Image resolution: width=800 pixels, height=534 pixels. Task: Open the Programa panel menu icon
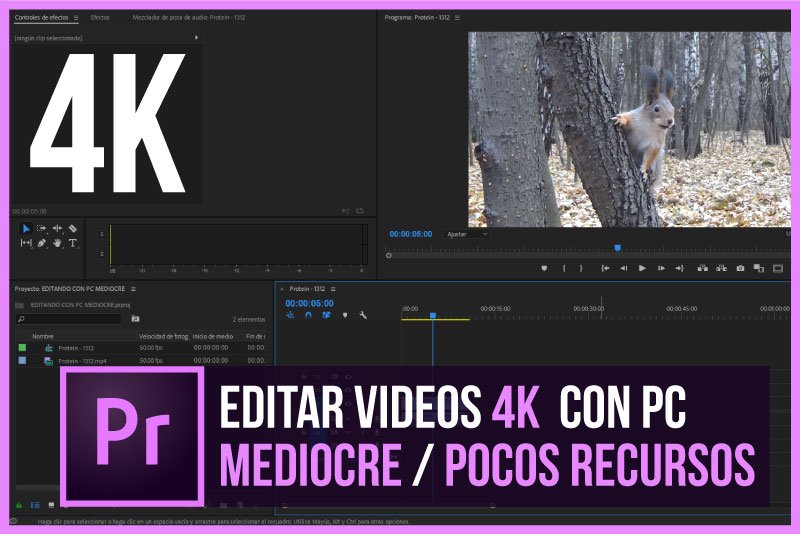point(457,17)
